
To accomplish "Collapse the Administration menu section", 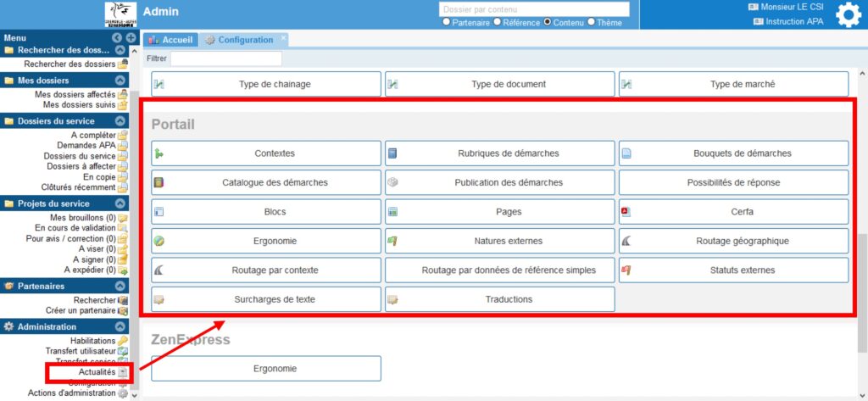I will 120,326.
